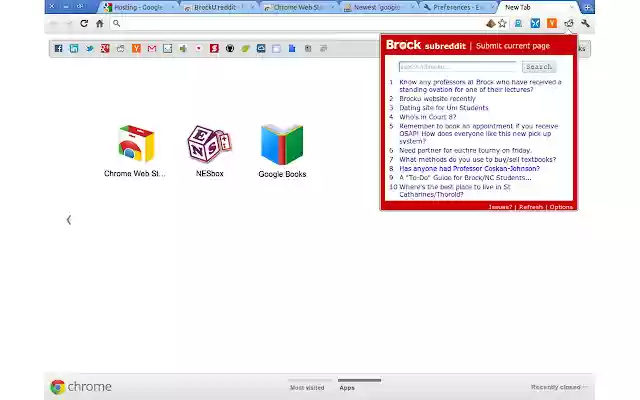640x400 pixels.
Task: Open post about buying/selling textbooks
Action: [x=478, y=159]
